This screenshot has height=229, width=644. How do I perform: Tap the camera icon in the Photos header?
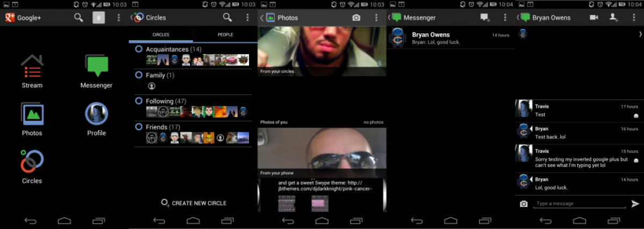pos(356,18)
